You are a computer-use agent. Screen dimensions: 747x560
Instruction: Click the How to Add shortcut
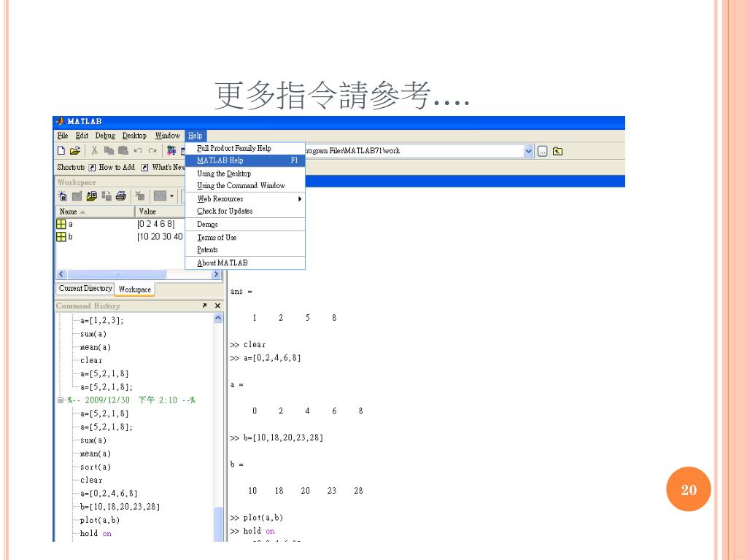click(x=112, y=167)
